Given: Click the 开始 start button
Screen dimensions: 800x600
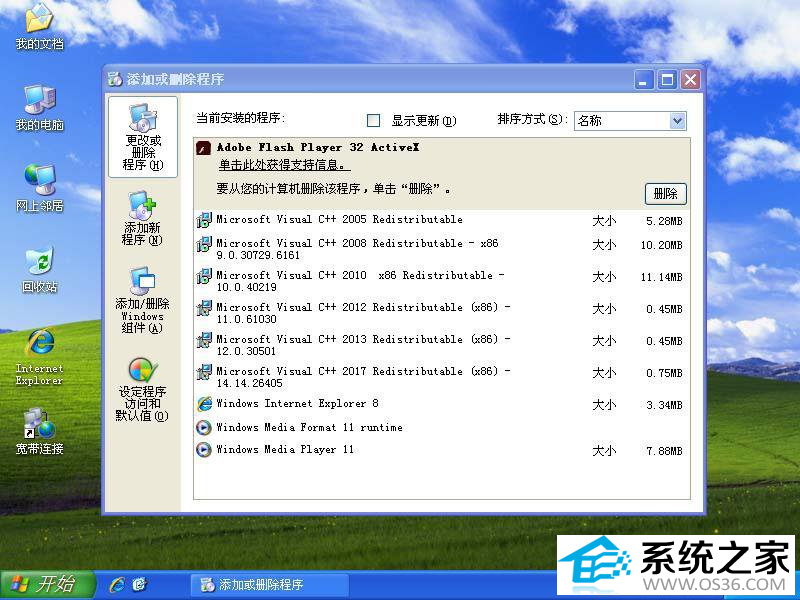Looking at the screenshot, I should coord(48,584).
